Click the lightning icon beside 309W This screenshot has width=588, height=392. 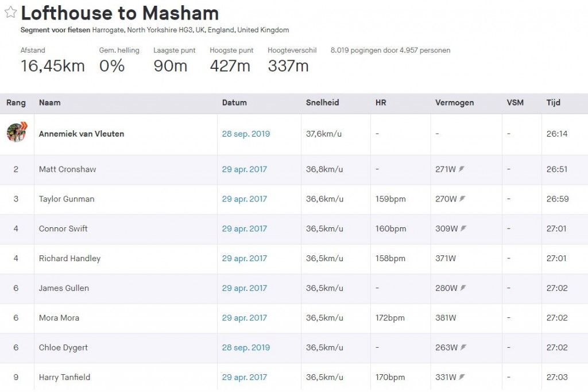463,228
